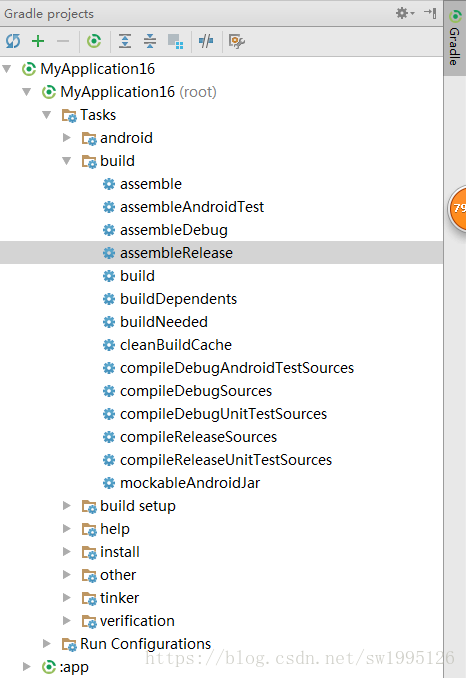
Task: Collapse the build task group
Action: coord(67,161)
